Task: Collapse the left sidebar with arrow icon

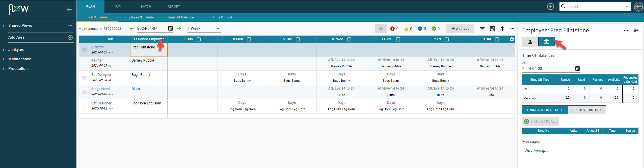Action: [x=70, y=10]
